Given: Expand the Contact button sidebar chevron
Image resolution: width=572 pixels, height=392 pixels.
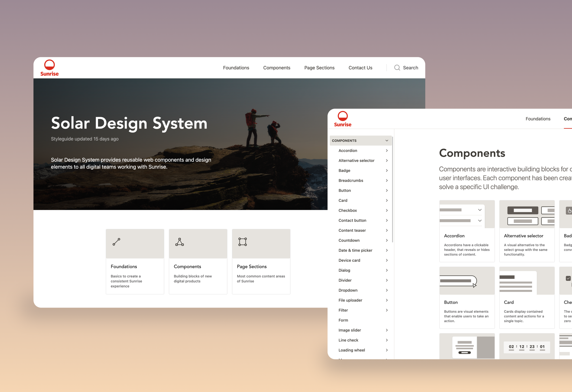Looking at the screenshot, I should 387,220.
